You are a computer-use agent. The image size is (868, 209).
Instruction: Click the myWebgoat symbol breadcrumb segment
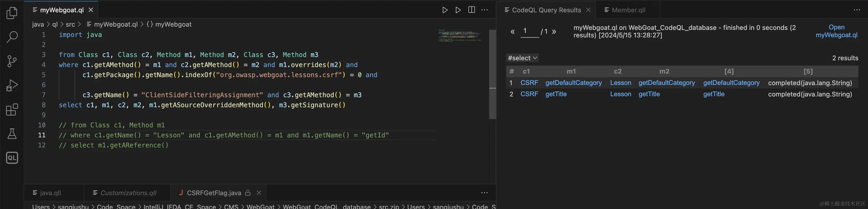pyautogui.click(x=173, y=24)
